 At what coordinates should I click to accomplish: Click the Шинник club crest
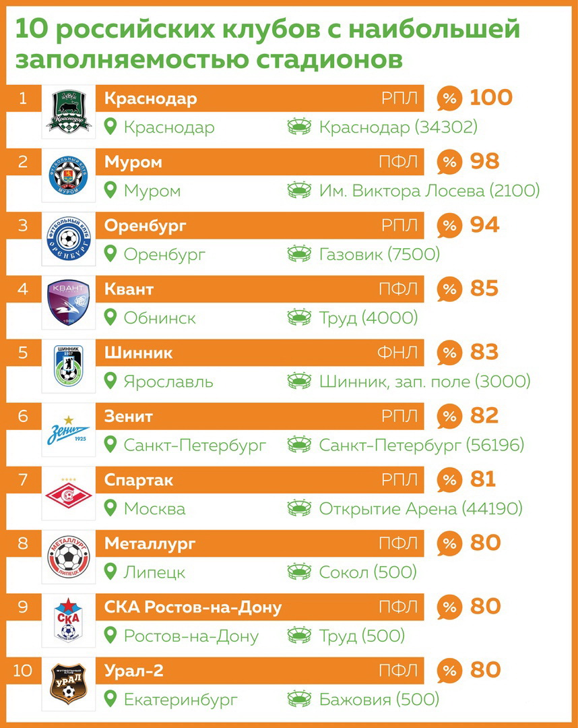point(68,367)
